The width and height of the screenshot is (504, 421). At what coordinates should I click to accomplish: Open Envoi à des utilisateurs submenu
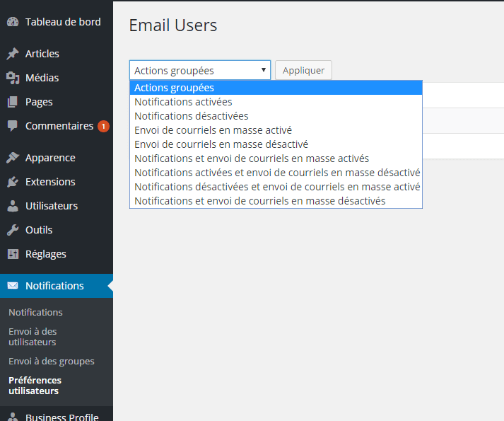[x=33, y=337]
